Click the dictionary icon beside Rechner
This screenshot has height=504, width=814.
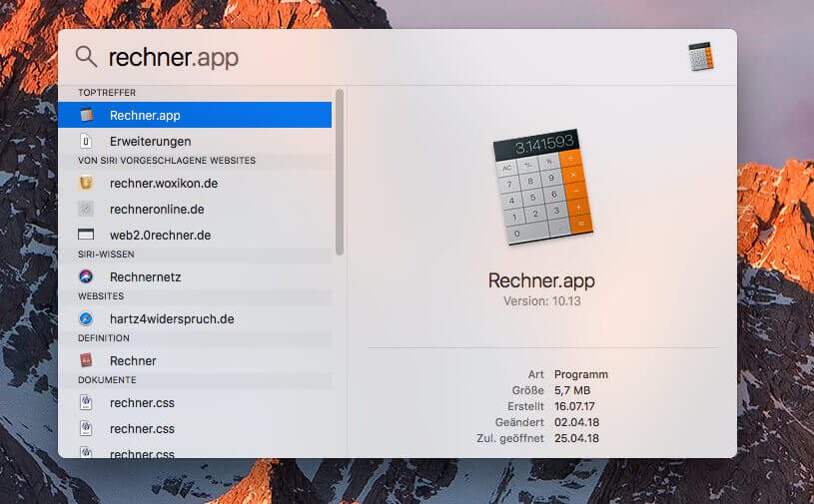pyautogui.click(x=86, y=360)
